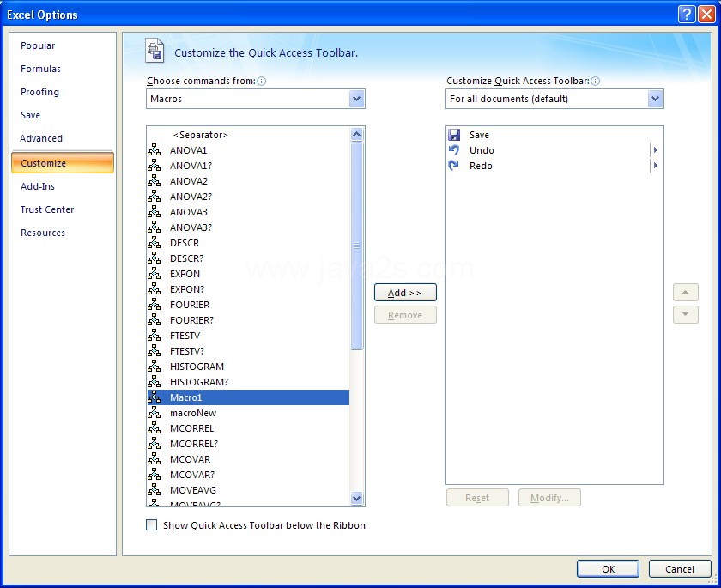Select the ANOVA2? macro entry

tap(248, 197)
